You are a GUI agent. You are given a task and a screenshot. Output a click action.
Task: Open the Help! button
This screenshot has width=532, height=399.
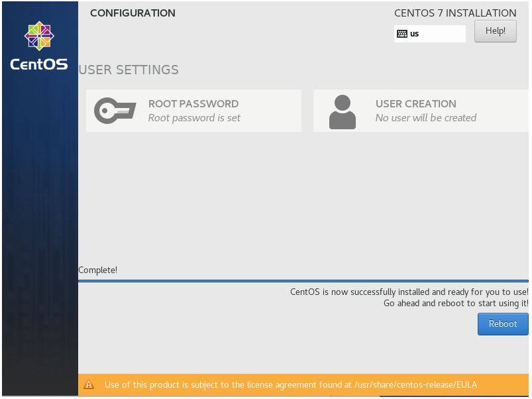496,31
